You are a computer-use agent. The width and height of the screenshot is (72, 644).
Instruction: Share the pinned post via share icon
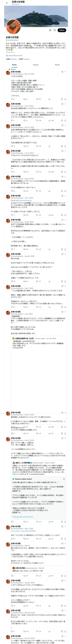coord(65,99)
